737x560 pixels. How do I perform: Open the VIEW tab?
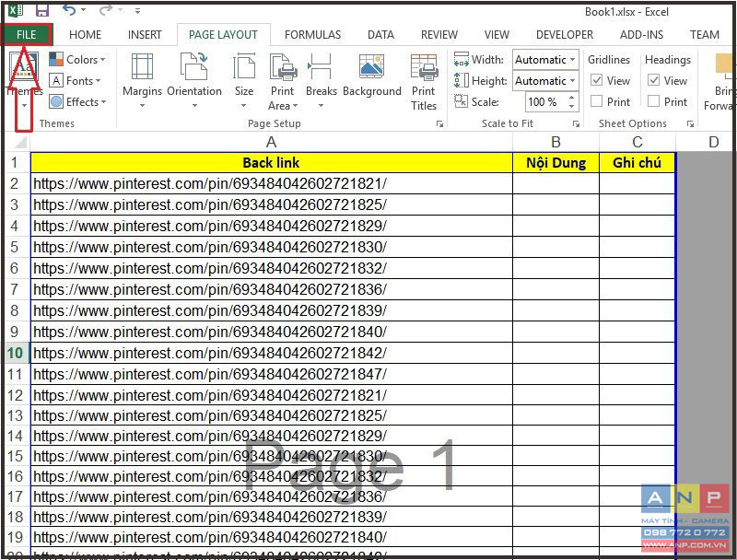(x=497, y=35)
